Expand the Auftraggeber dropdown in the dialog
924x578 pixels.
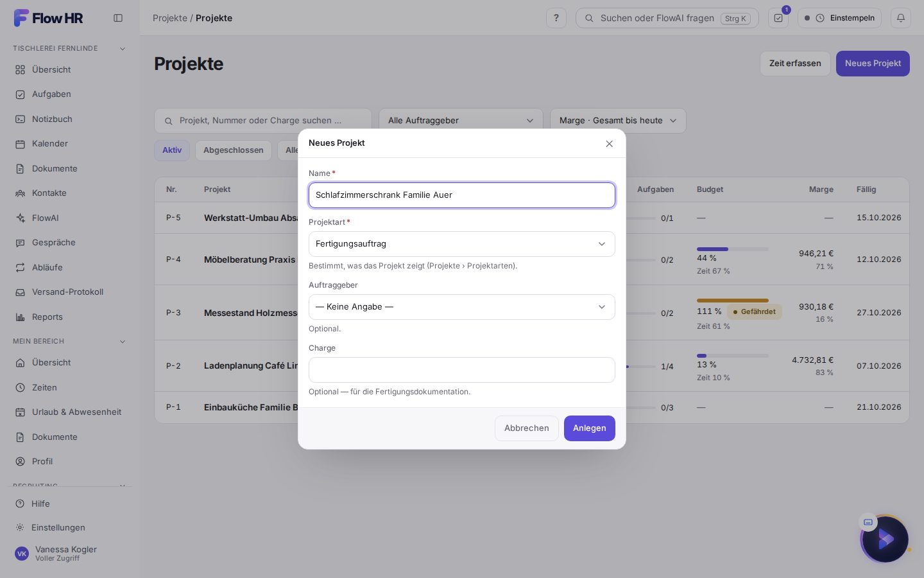[x=462, y=307]
